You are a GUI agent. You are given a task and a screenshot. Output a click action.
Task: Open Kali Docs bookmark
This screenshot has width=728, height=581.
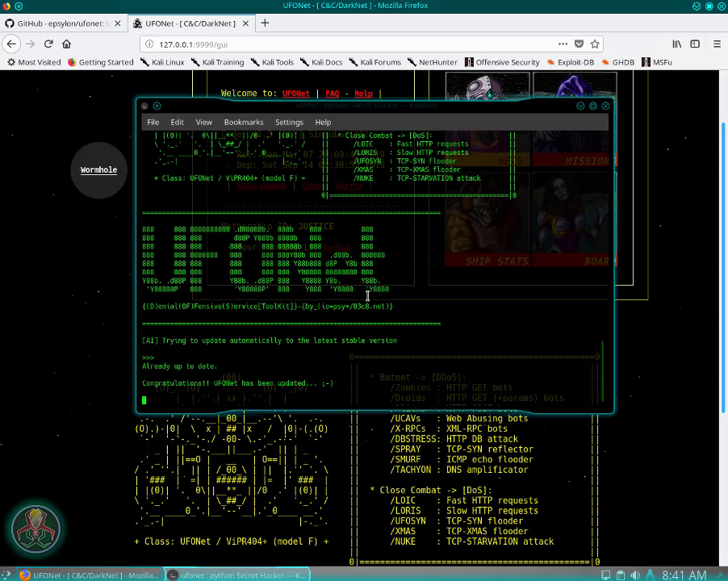coord(321,62)
